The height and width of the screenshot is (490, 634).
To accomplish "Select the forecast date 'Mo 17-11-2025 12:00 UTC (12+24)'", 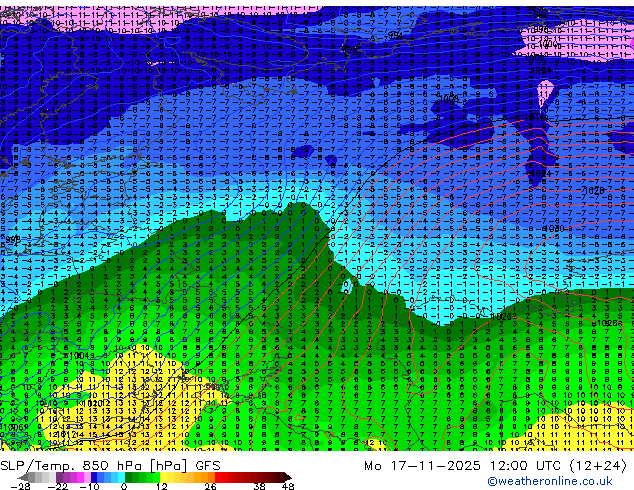I will tap(495, 466).
